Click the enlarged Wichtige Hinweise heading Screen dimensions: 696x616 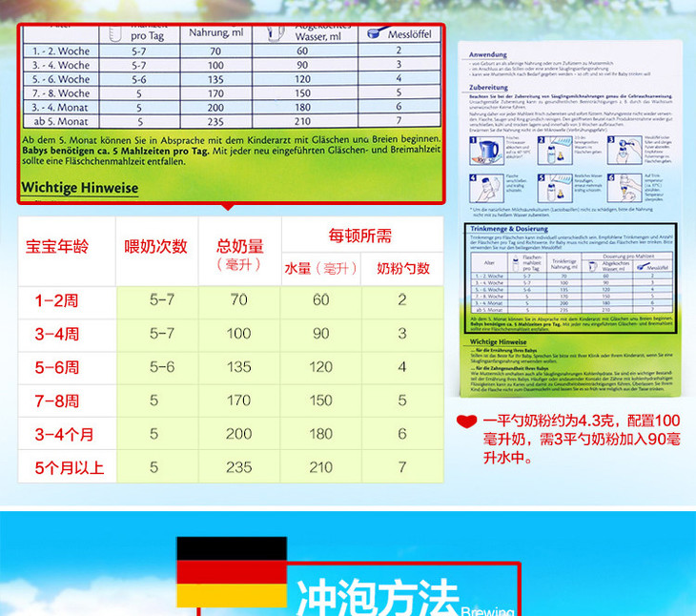[x=80, y=188]
